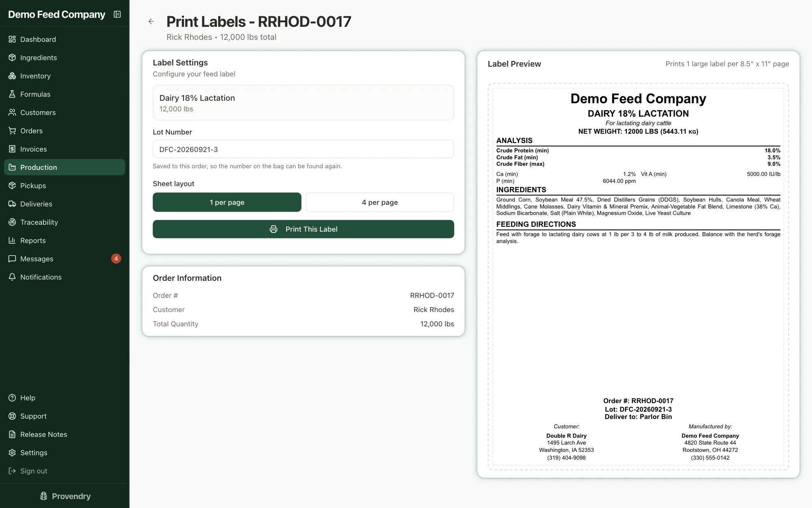Click the Inventory cubes icon

(x=12, y=76)
